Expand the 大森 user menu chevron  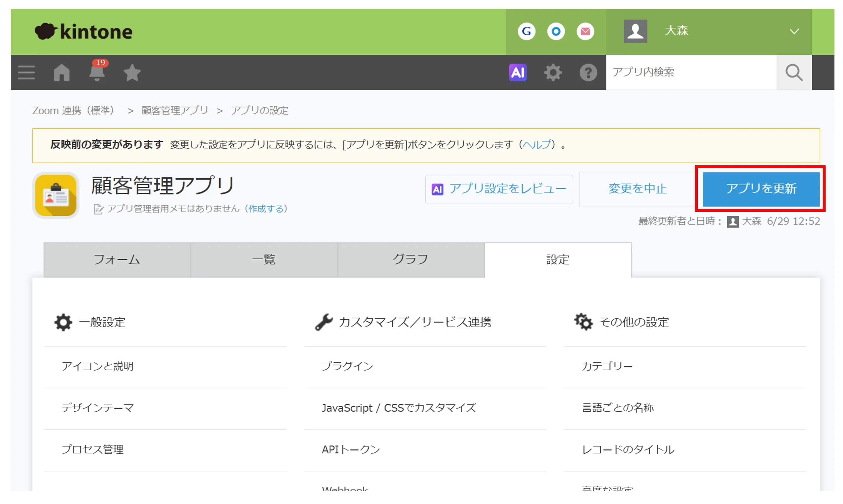click(x=794, y=32)
